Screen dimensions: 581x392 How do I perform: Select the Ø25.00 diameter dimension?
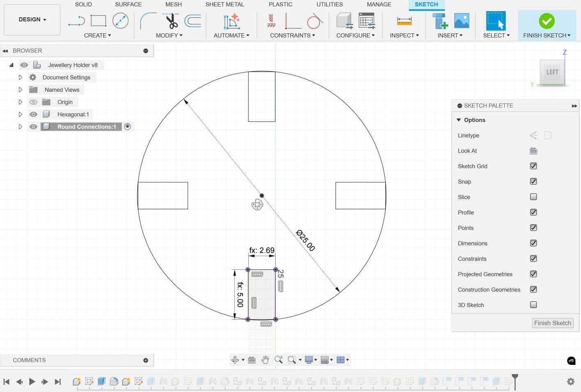click(306, 241)
